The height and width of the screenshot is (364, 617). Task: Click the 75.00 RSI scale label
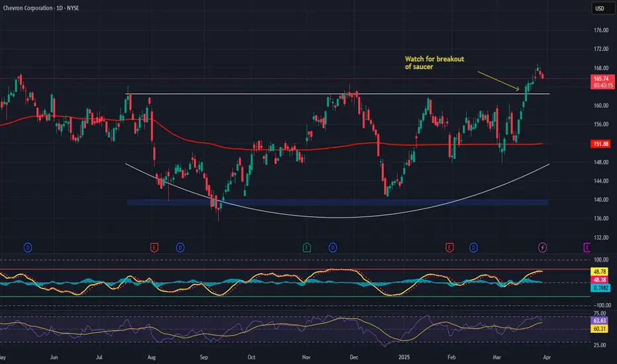pos(600,314)
